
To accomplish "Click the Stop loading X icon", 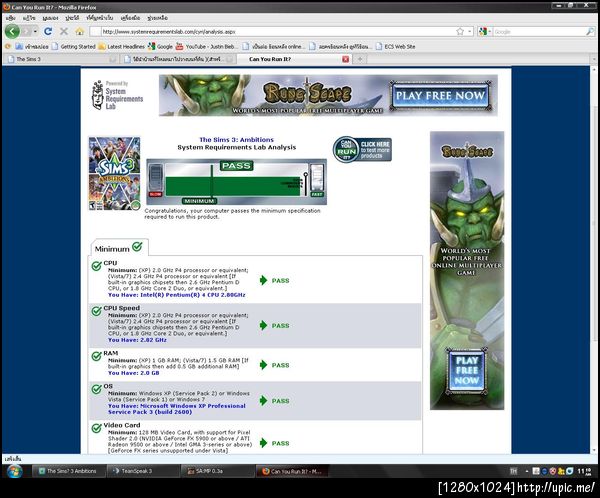I will click(64, 31).
